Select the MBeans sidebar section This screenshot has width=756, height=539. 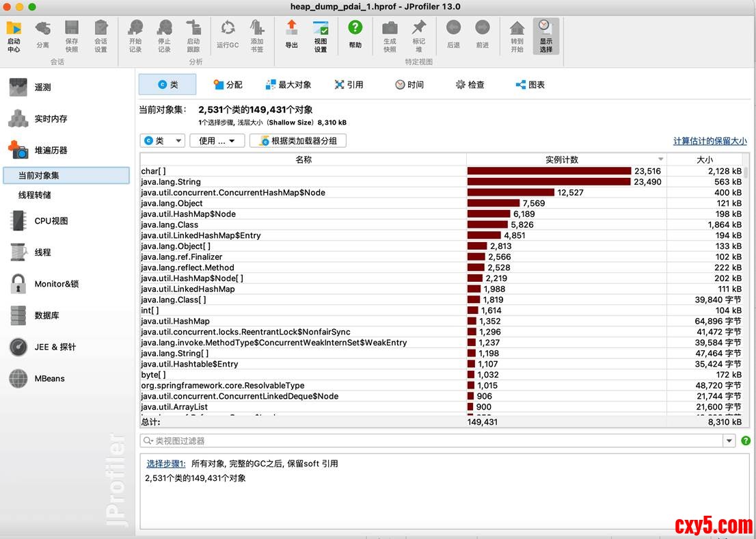pos(49,378)
